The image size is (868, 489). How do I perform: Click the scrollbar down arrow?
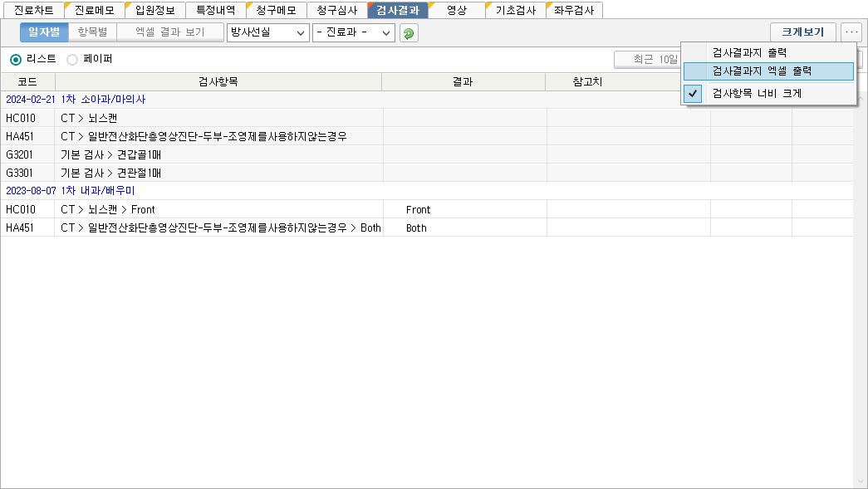[860, 482]
